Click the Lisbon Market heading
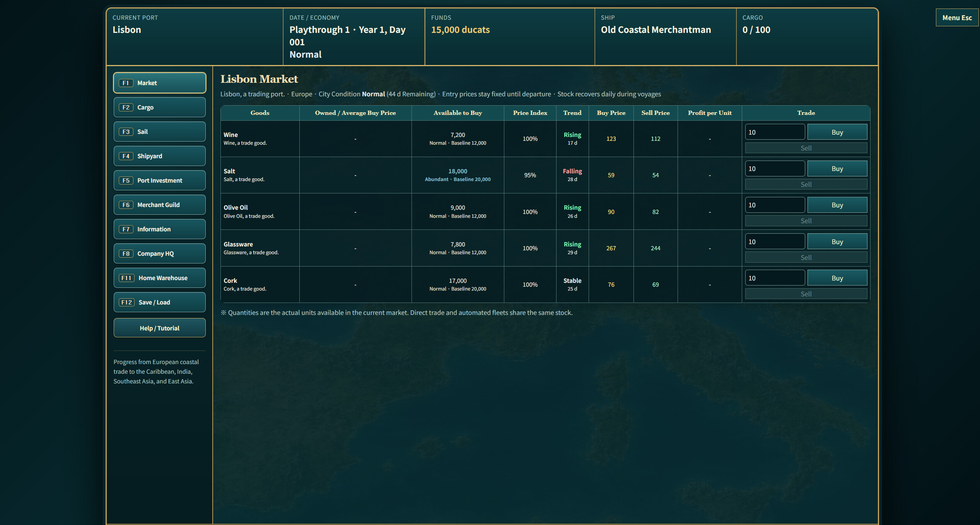Screen dimensions: 980x525 tap(259, 79)
